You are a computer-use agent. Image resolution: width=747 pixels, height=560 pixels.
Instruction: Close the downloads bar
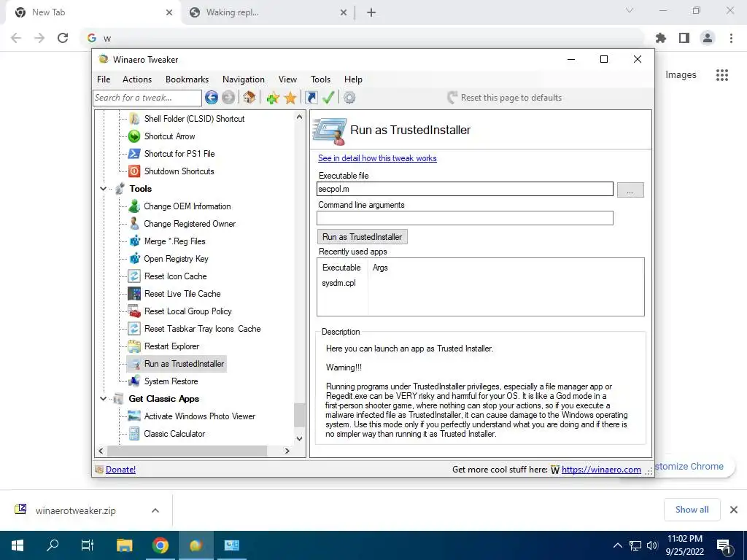pyautogui.click(x=734, y=510)
